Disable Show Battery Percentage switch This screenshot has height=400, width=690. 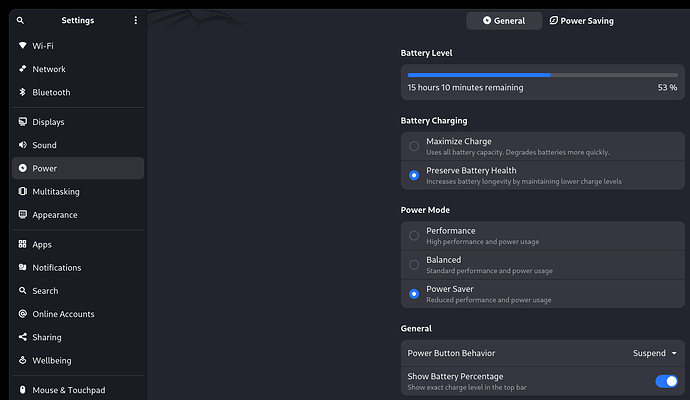click(x=665, y=381)
